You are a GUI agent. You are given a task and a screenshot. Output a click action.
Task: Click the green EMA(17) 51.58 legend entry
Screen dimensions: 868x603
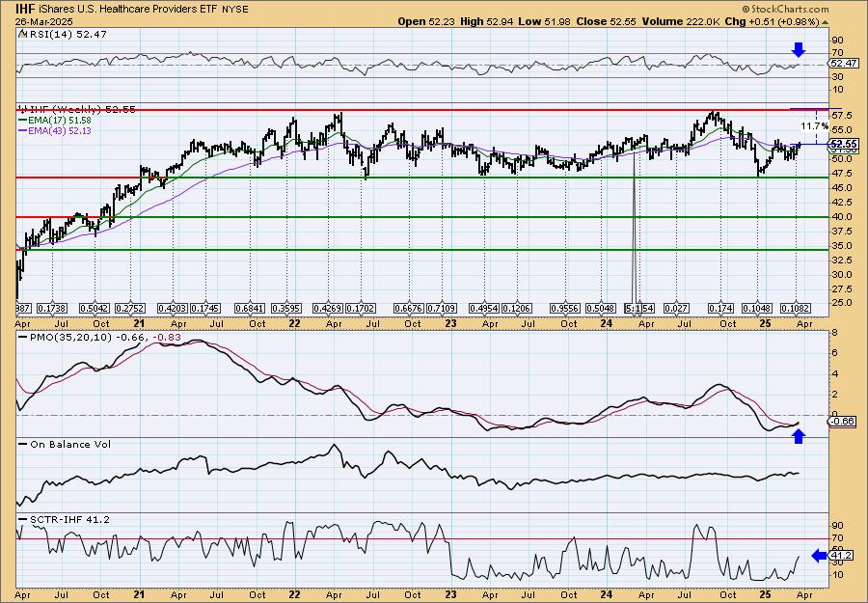pyautogui.click(x=55, y=121)
